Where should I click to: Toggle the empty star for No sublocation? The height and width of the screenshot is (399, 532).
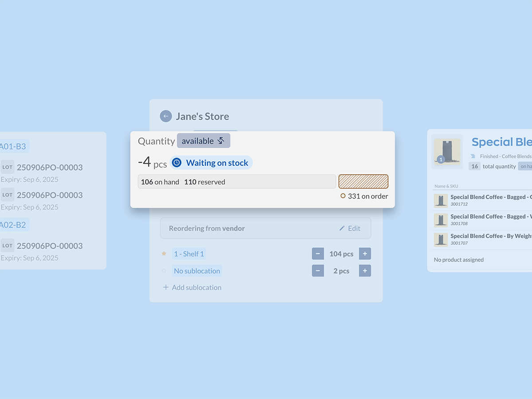164,271
